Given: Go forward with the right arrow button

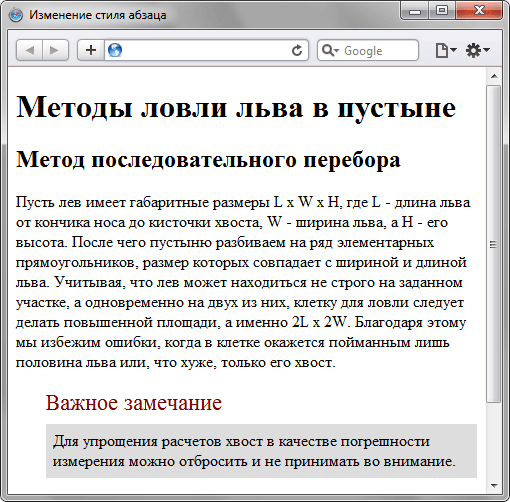Looking at the screenshot, I should [55, 50].
